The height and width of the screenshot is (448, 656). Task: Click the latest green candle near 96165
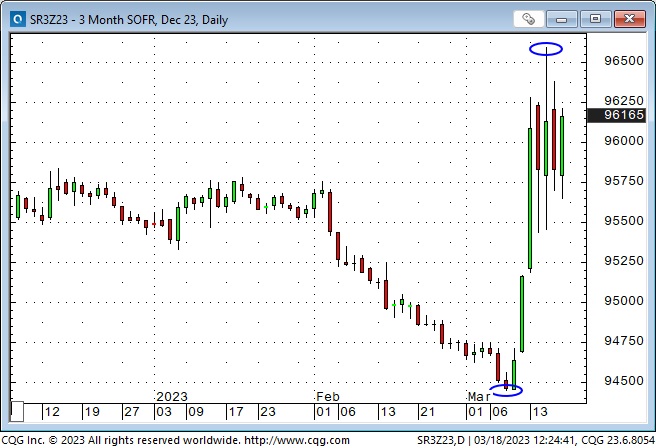[562, 146]
